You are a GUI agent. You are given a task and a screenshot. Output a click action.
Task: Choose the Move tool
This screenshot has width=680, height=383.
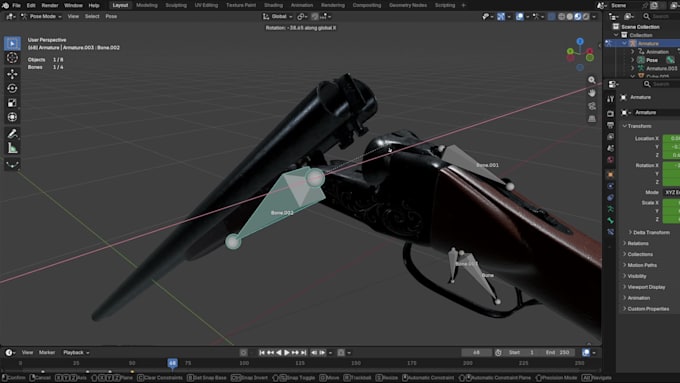point(12,74)
